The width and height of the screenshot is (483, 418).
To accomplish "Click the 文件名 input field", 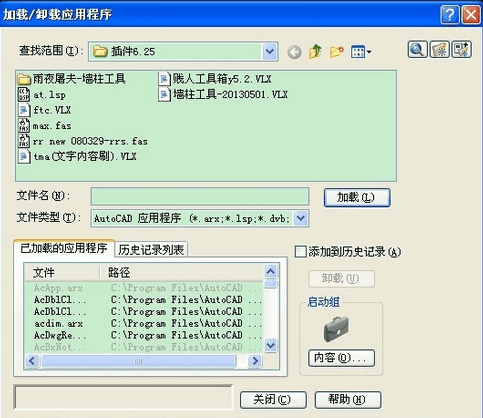I will click(x=200, y=197).
